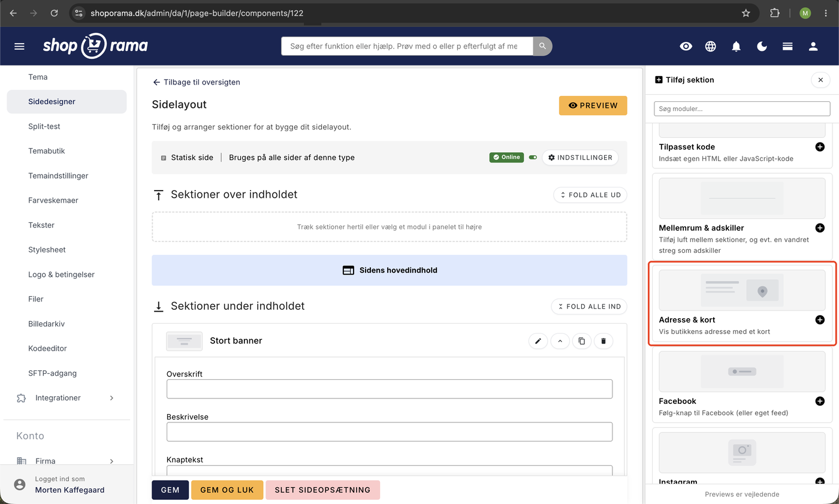Add the Adresse & kort module
This screenshot has width=839, height=504.
pos(820,320)
